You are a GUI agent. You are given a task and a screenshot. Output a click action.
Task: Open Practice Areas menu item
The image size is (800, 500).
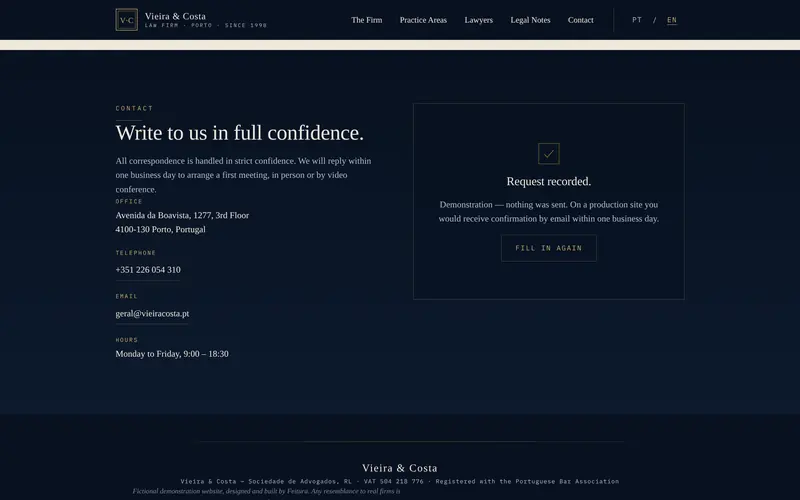423,20
